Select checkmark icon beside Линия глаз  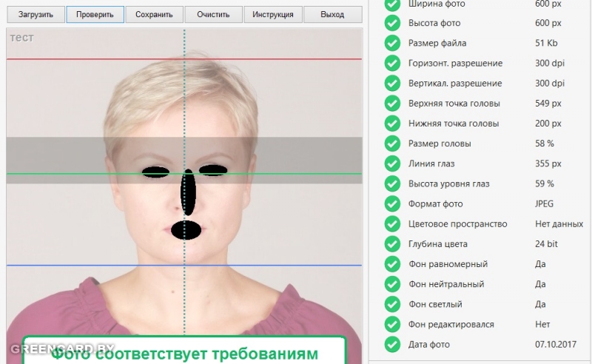392,164
